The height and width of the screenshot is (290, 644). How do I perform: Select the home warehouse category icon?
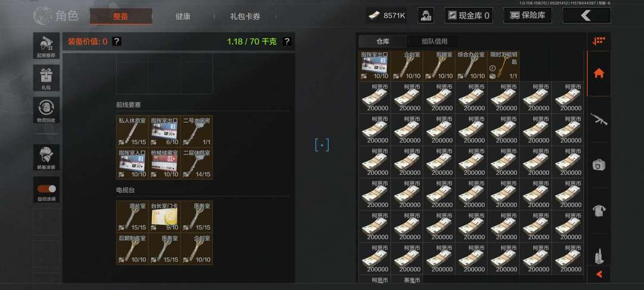click(599, 73)
